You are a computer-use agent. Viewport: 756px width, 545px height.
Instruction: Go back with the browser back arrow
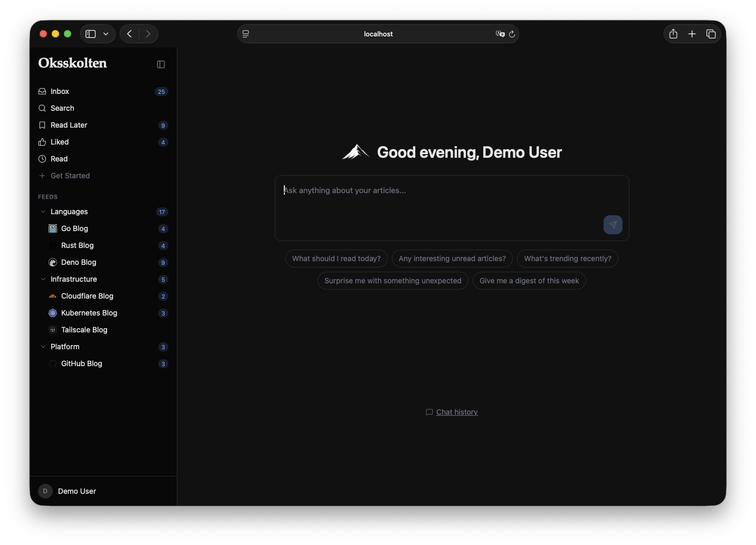pyautogui.click(x=129, y=34)
